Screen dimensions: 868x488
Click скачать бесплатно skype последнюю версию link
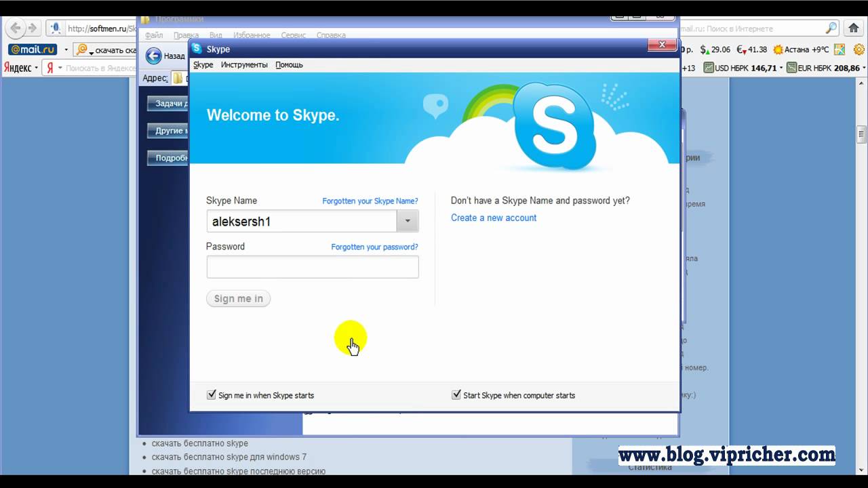click(239, 471)
